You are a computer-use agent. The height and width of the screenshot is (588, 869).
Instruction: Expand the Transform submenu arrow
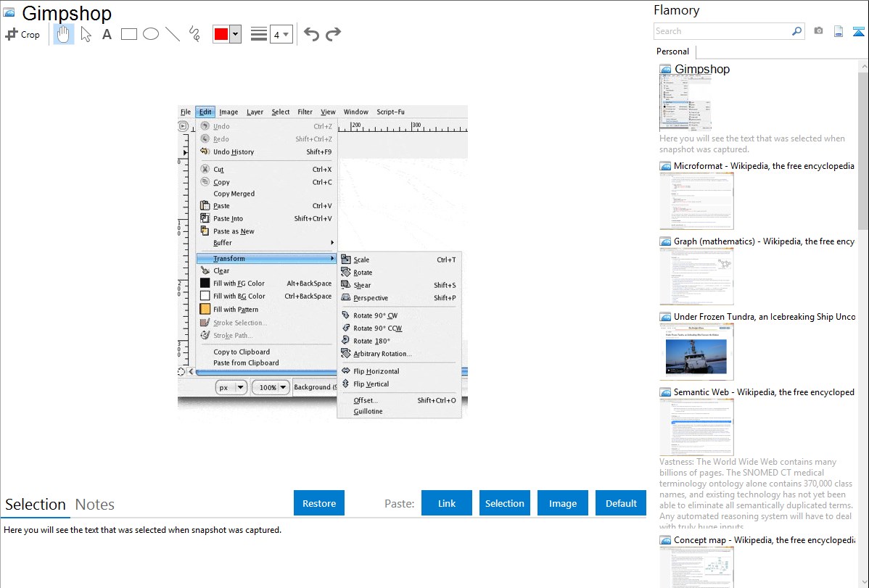tap(332, 258)
